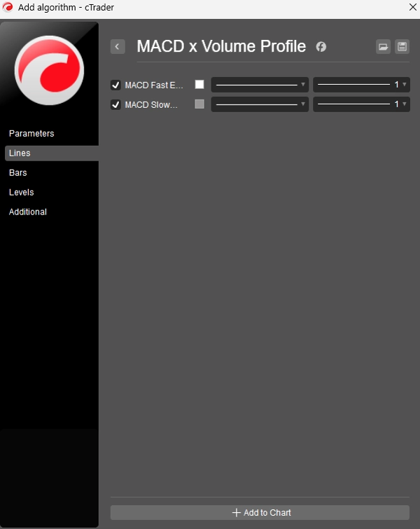Open line style dropdown for MACD Fast
This screenshot has height=529, width=420.
click(x=260, y=85)
